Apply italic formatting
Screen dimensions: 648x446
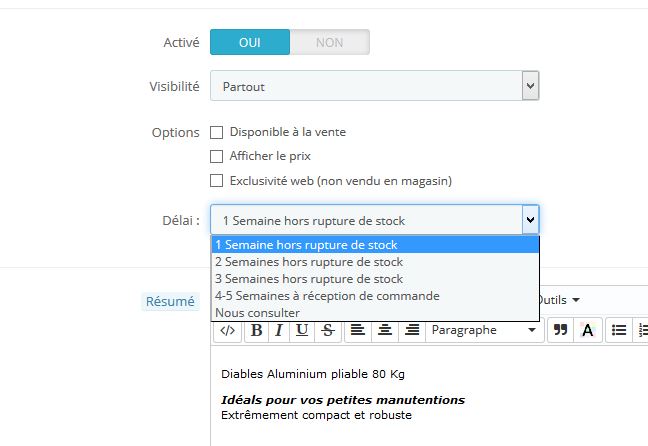coord(279,330)
